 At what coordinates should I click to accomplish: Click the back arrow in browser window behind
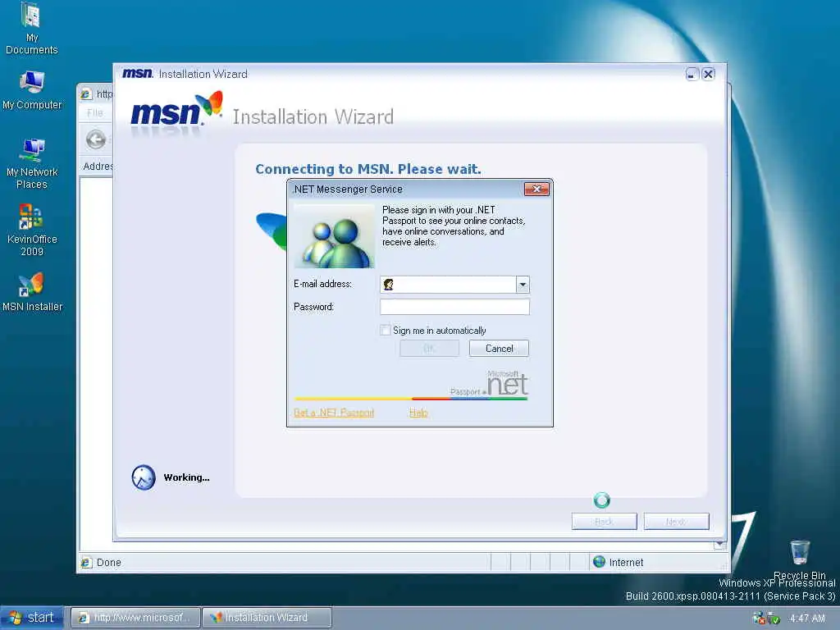96,139
